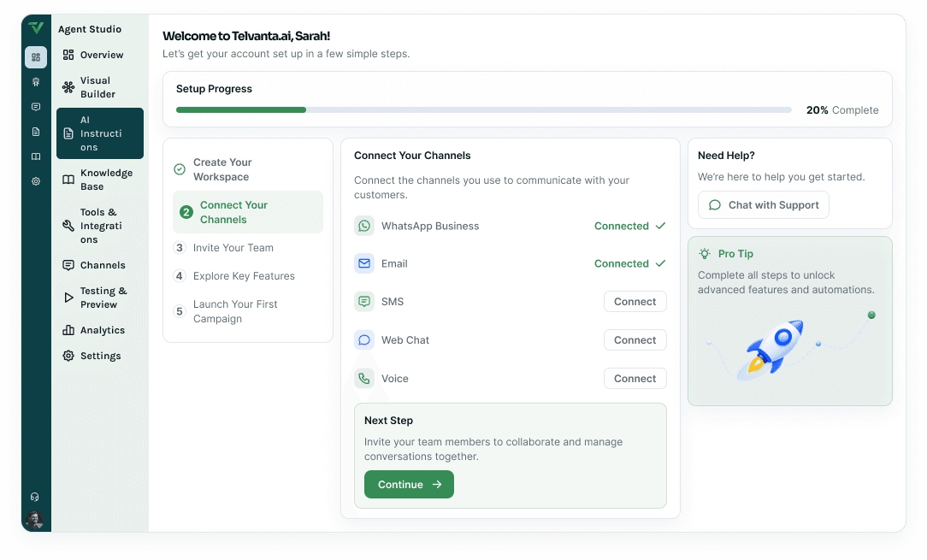Click the Tools & Integrations wrench icon

pyautogui.click(x=68, y=226)
